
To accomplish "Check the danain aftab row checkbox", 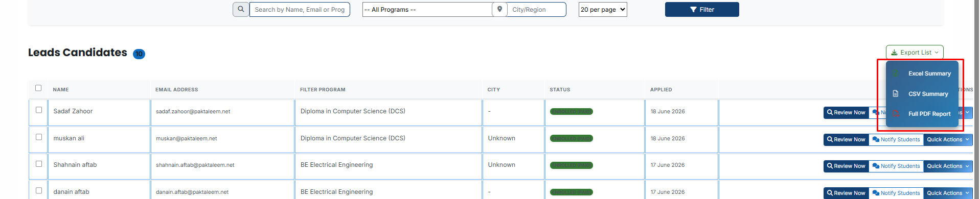I will 39,190.
